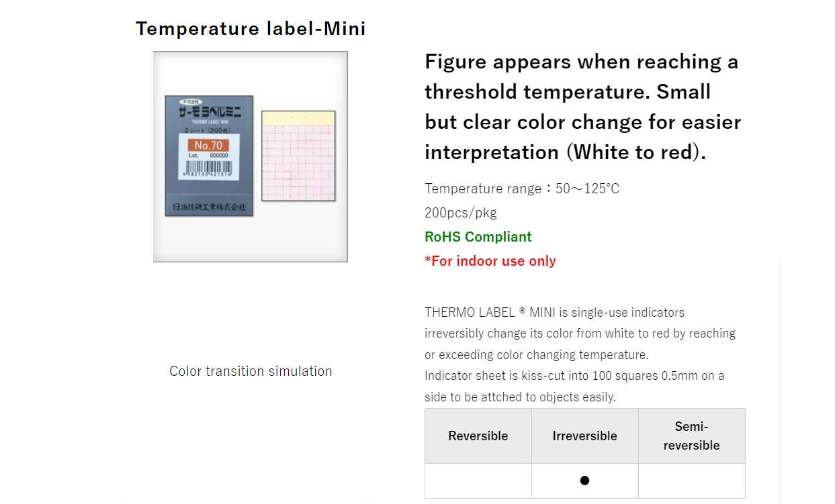Select the Irreversible column header
The height and width of the screenshot is (504, 835).
tap(584, 436)
